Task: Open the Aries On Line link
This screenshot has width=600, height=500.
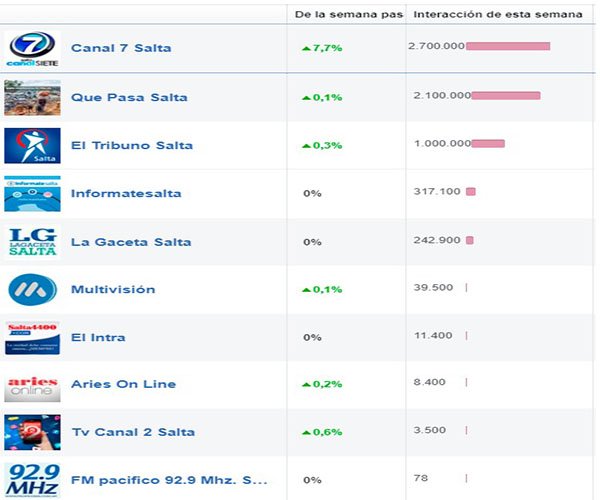Action: [123, 384]
